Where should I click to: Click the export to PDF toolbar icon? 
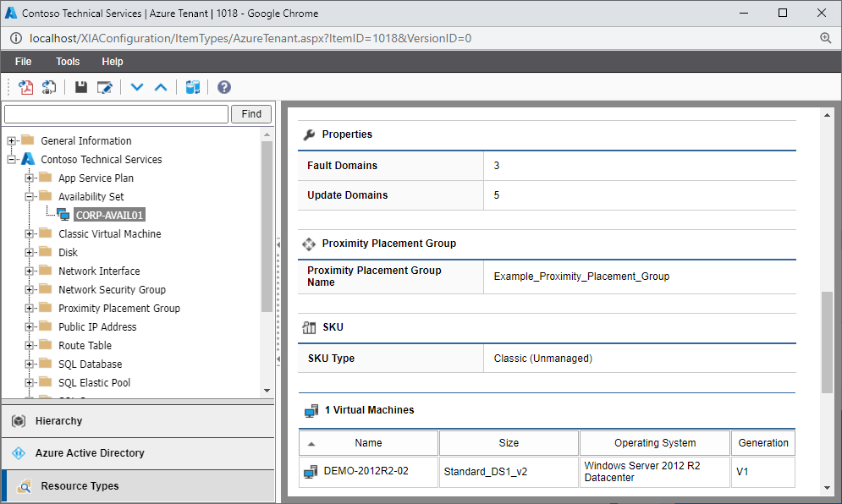(25, 87)
